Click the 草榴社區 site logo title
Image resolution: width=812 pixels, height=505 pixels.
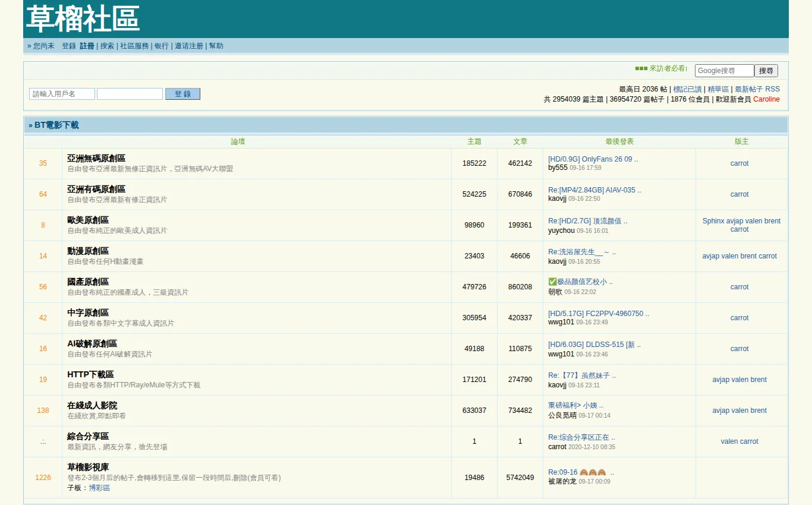(83, 18)
